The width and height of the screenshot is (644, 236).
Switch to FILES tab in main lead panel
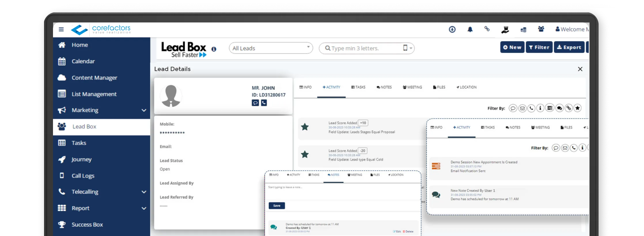point(439,87)
